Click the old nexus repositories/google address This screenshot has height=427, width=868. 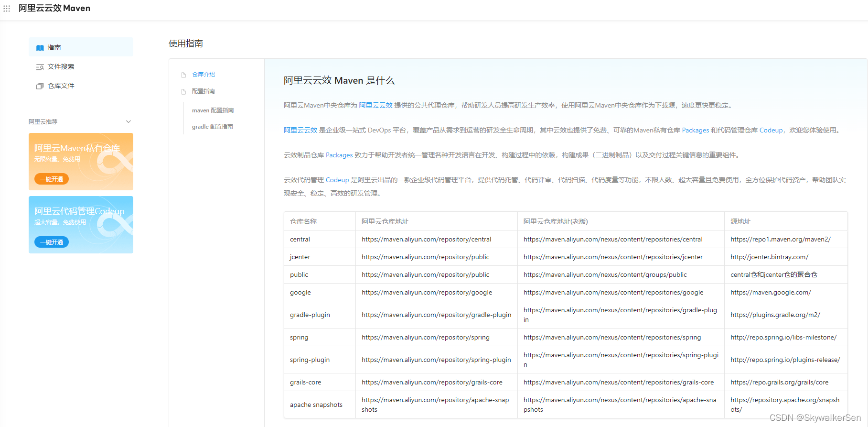[x=613, y=292]
